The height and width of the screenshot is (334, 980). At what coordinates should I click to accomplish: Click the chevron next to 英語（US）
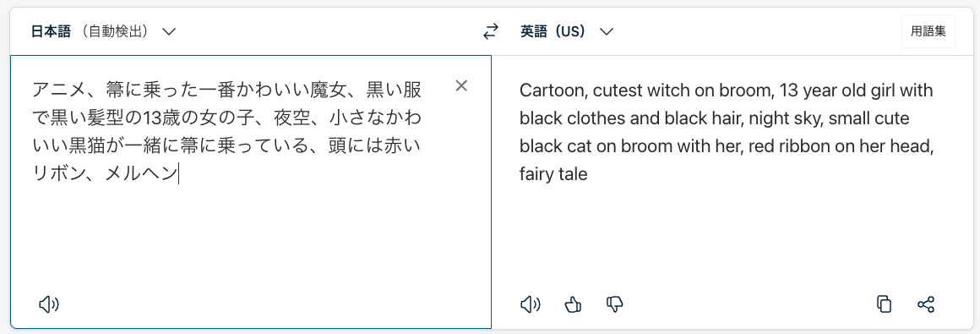tap(606, 32)
